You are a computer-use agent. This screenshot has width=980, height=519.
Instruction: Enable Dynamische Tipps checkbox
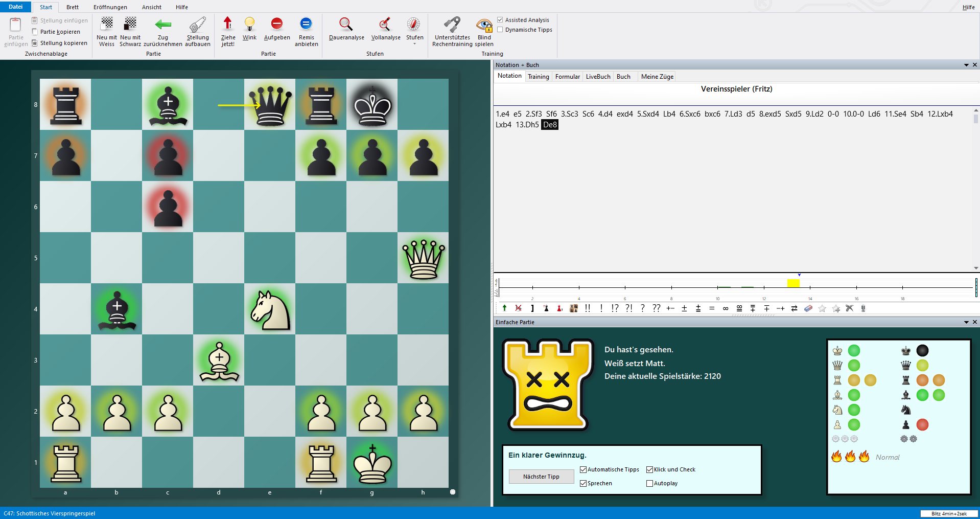[x=500, y=30]
